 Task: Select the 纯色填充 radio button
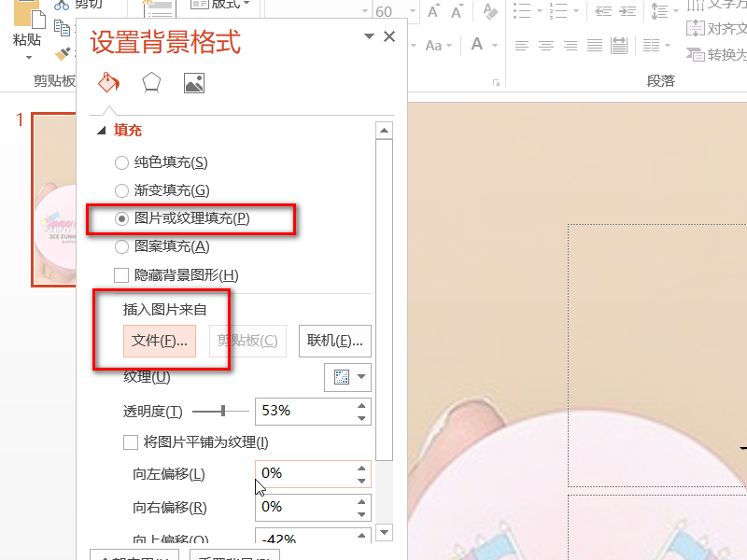pos(121,162)
